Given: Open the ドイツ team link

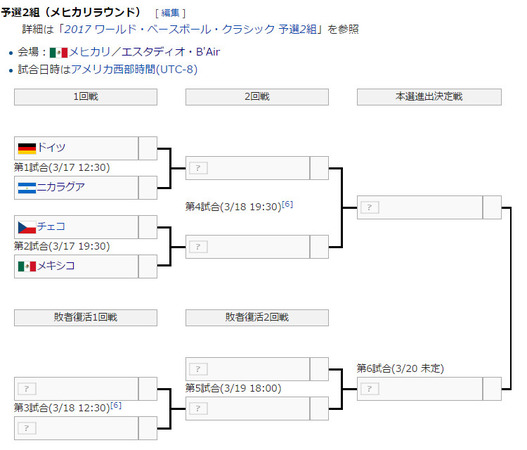Looking at the screenshot, I should pos(51,147).
